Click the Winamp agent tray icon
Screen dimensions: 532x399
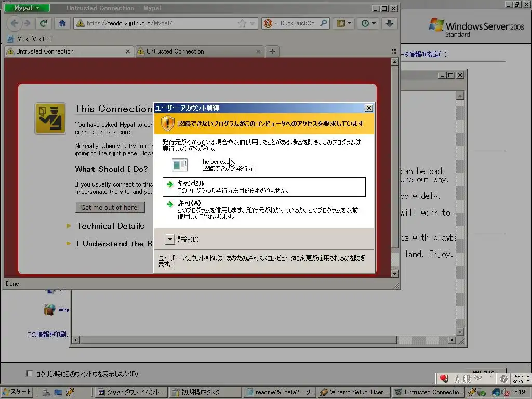[472, 393]
